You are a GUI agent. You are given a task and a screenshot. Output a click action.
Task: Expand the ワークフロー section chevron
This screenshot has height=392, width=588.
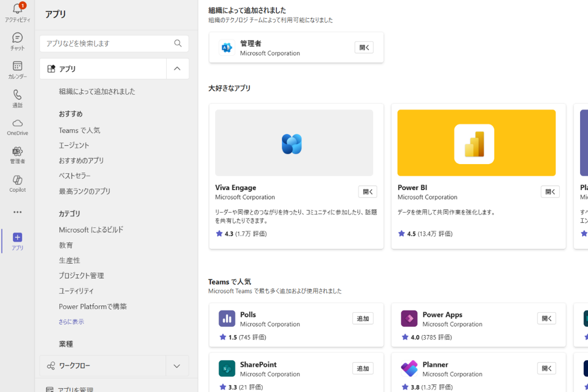click(x=177, y=366)
